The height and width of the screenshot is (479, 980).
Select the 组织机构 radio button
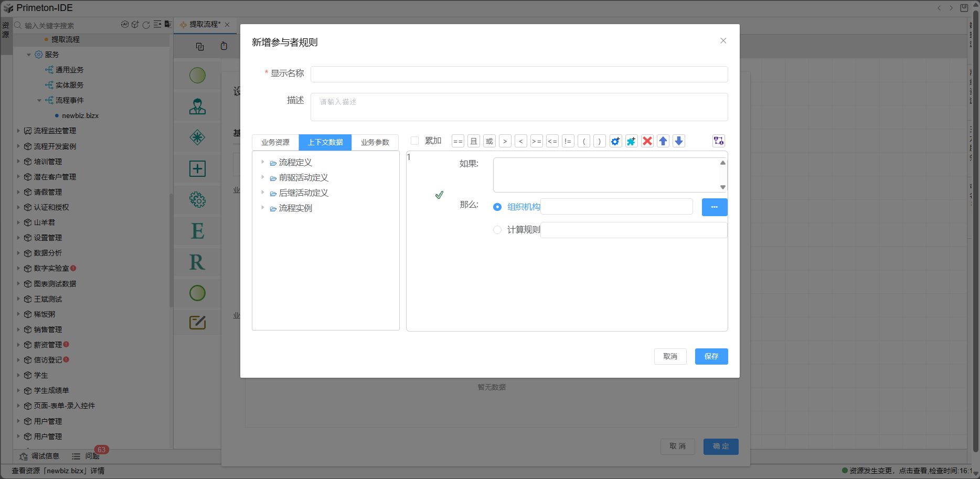point(497,207)
